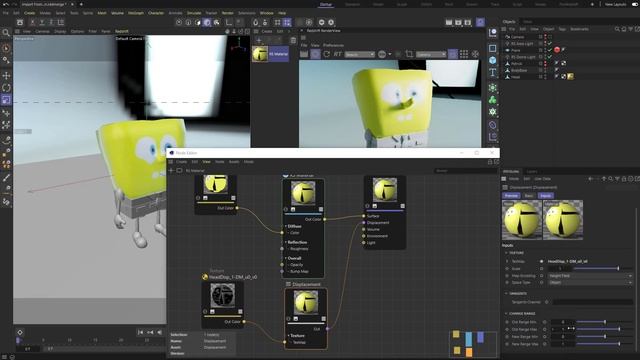Open Preferences in the Redshift RenderView

coord(333,45)
